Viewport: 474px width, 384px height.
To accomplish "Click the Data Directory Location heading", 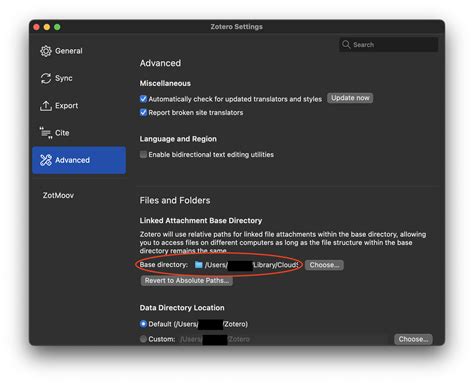I will point(182,308).
